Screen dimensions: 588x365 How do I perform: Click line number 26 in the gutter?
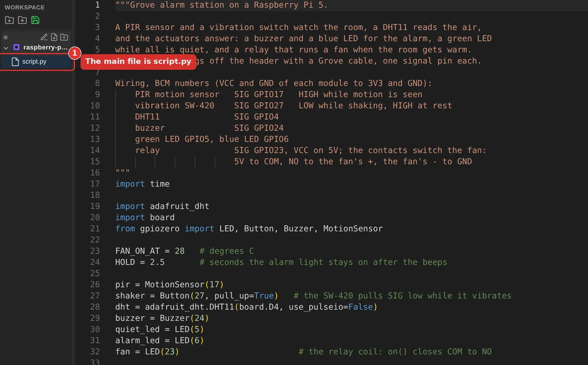coord(95,284)
